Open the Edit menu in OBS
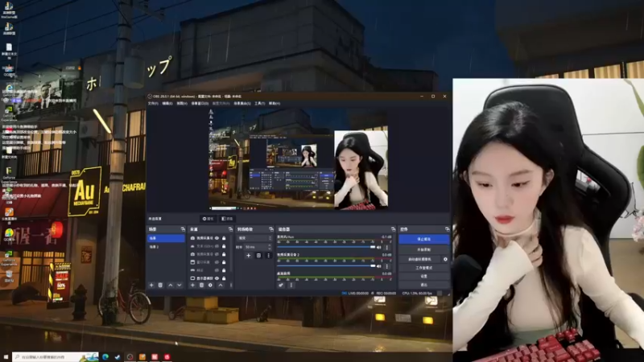Image resolution: width=644 pixels, height=362 pixels. click(x=167, y=104)
